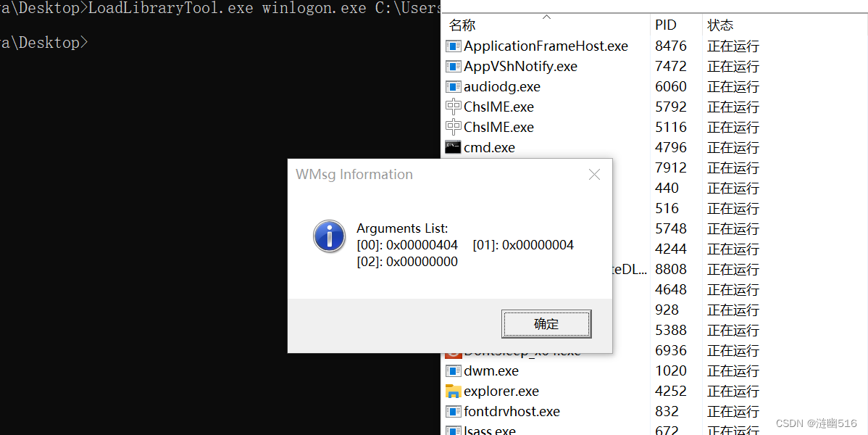Select the fontdrvhost.exe icon
This screenshot has width=868, height=435.
pyautogui.click(x=454, y=411)
